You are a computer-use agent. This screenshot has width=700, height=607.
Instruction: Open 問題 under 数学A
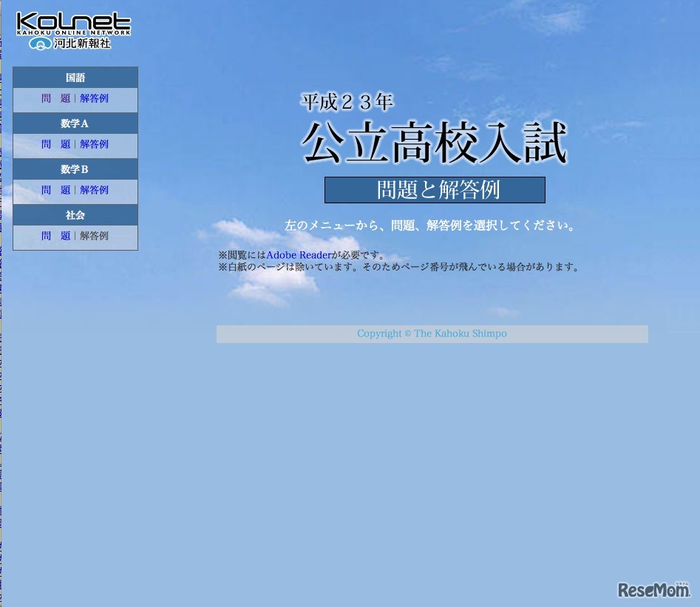coord(55,144)
